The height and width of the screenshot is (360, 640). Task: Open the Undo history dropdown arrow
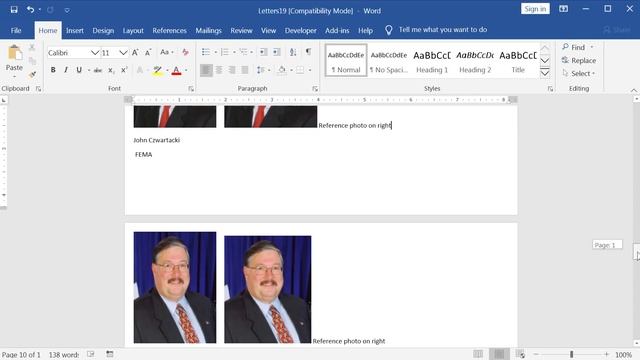coord(40,9)
